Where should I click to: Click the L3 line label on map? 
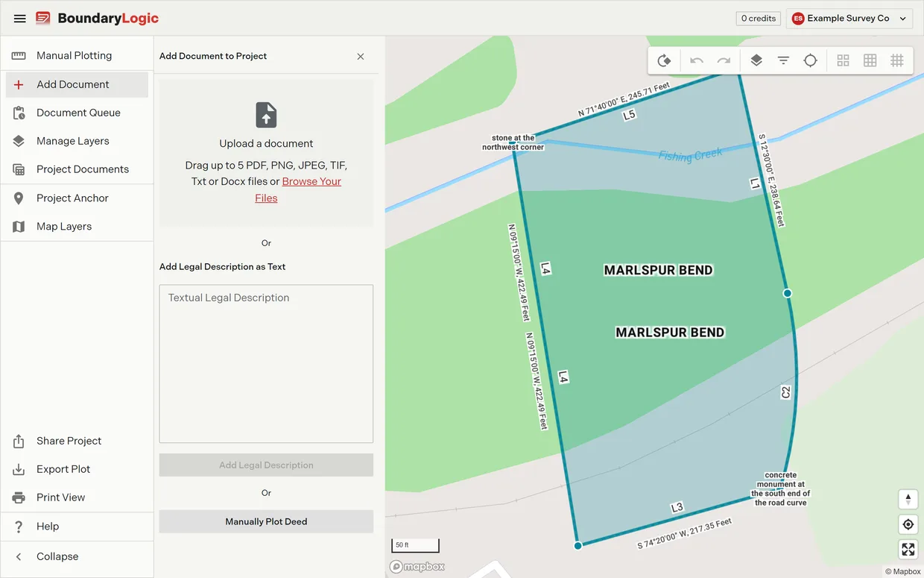click(x=677, y=508)
